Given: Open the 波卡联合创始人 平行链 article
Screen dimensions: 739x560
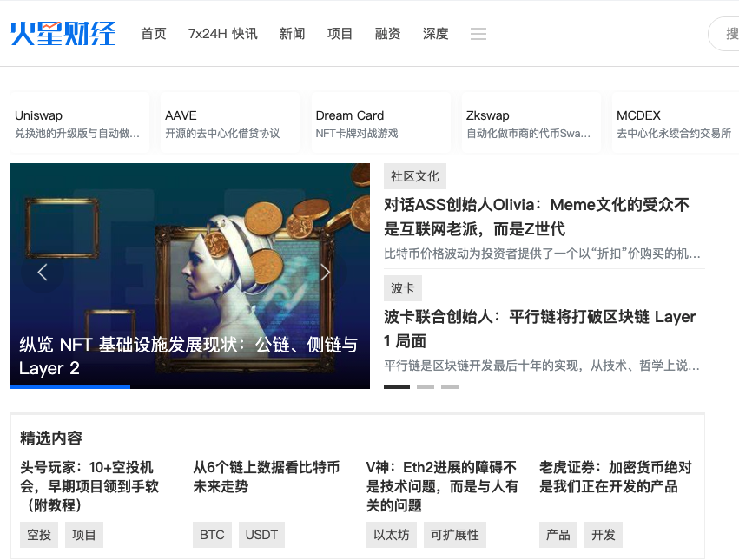Looking at the screenshot, I should click(539, 328).
